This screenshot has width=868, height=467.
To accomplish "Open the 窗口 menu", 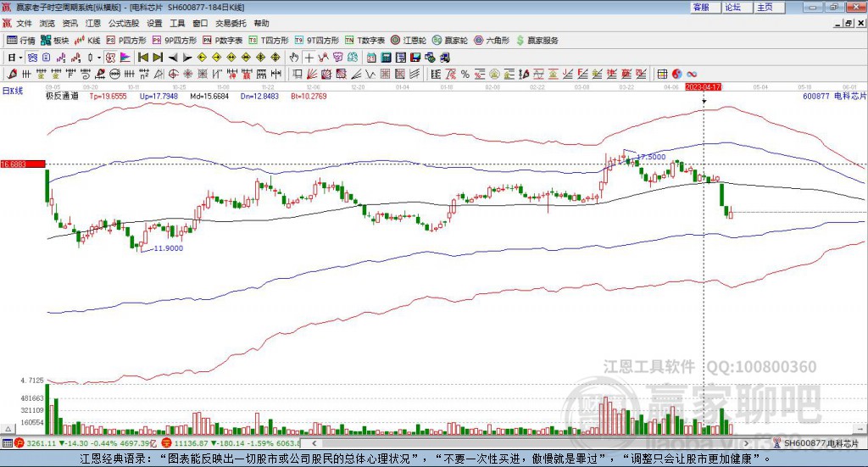I will point(200,23).
